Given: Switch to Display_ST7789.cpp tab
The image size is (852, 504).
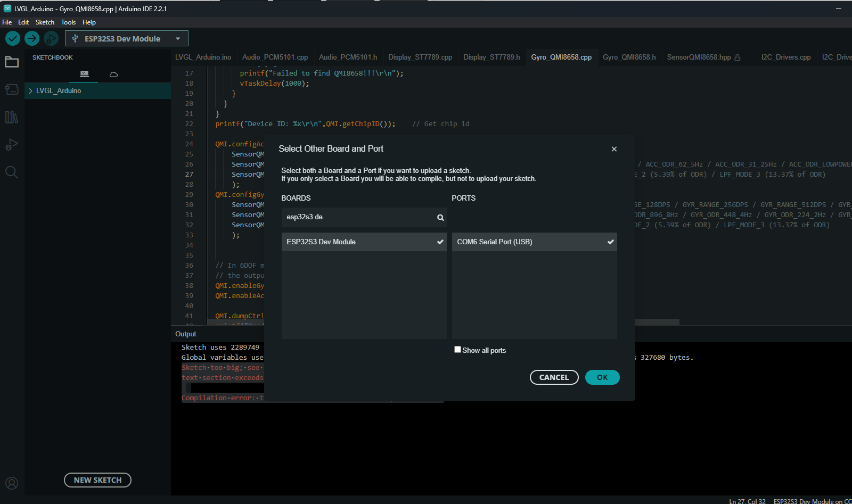Looking at the screenshot, I should pos(420,57).
